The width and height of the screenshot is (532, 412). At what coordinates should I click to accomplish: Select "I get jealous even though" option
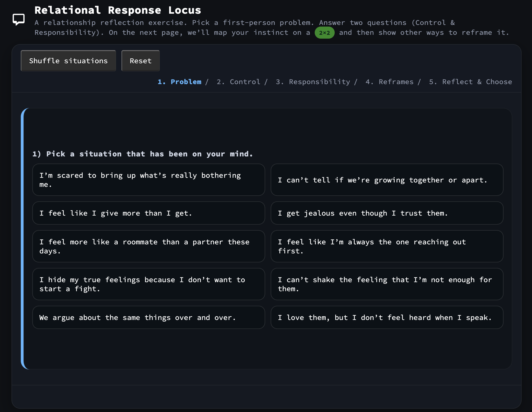(387, 213)
